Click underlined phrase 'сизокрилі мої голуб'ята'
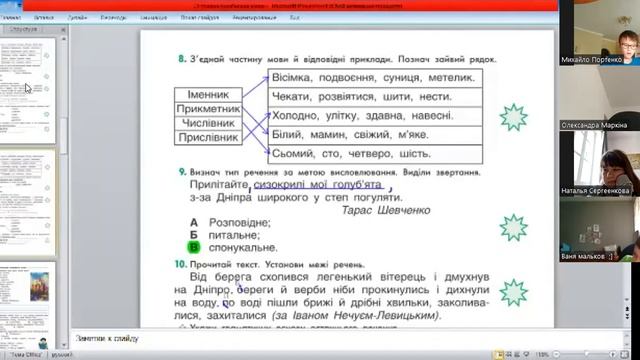Screen dimensions: 640x360 pyautogui.click(x=318, y=184)
